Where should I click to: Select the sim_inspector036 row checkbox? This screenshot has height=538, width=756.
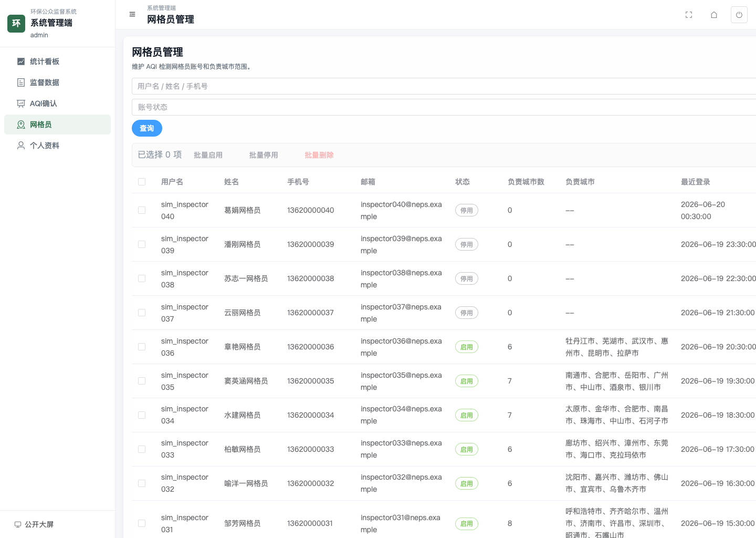coord(142,347)
